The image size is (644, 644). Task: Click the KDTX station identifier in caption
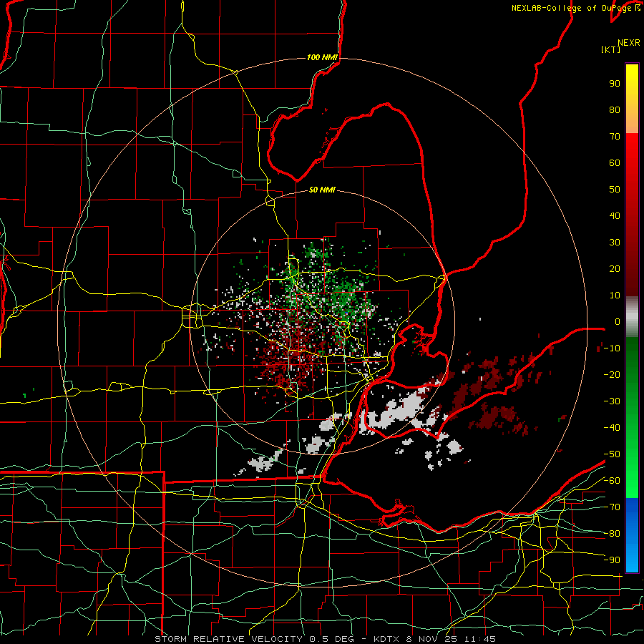point(386,639)
